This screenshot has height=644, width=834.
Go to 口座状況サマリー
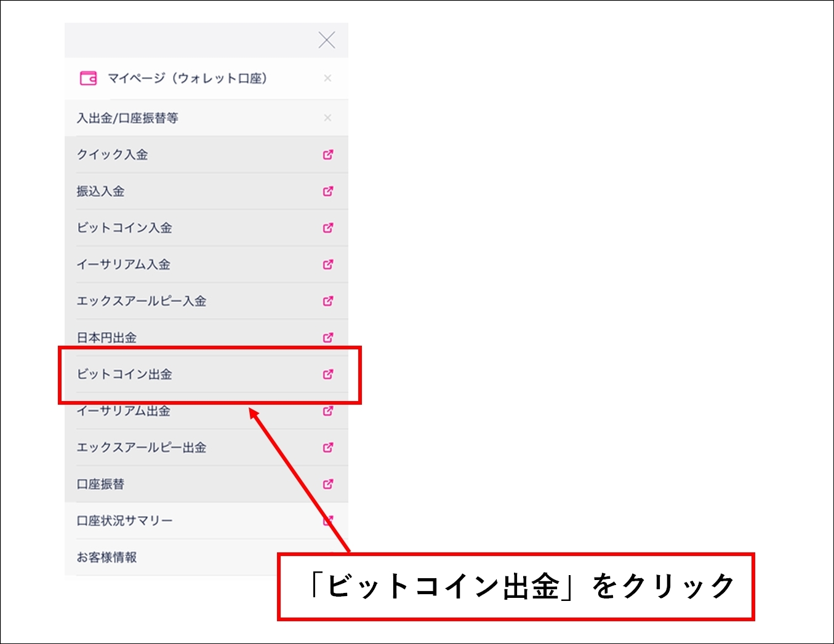(x=124, y=521)
